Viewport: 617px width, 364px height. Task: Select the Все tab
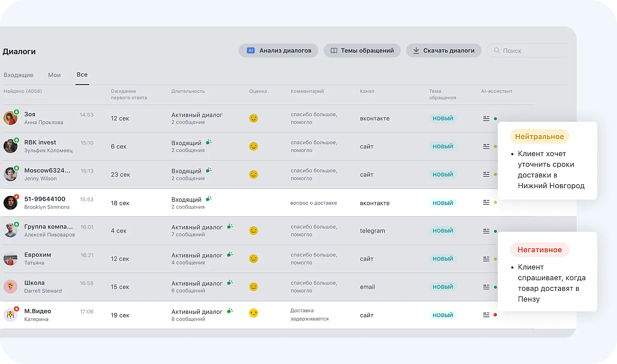(82, 75)
